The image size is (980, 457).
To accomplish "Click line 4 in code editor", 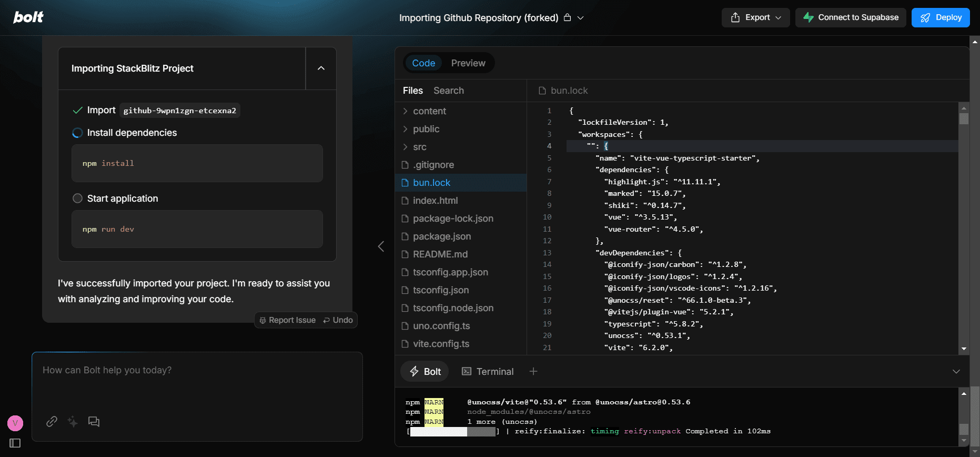I will click(x=762, y=146).
